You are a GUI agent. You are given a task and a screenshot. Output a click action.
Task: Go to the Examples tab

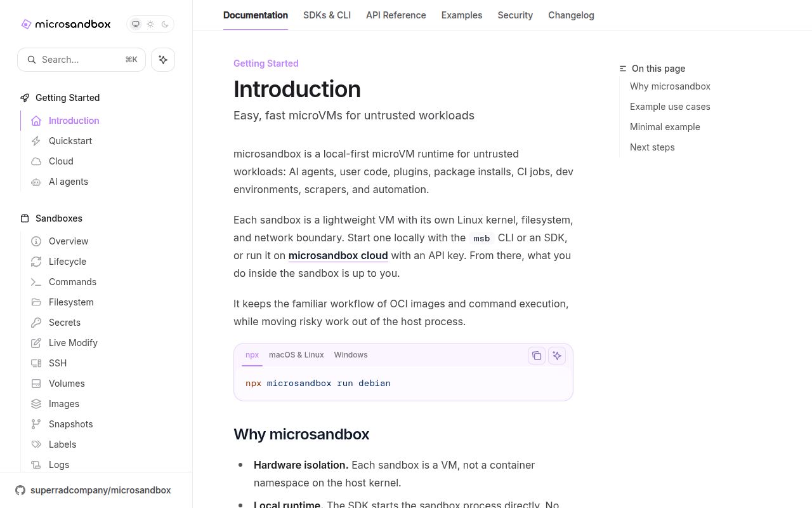click(x=462, y=15)
